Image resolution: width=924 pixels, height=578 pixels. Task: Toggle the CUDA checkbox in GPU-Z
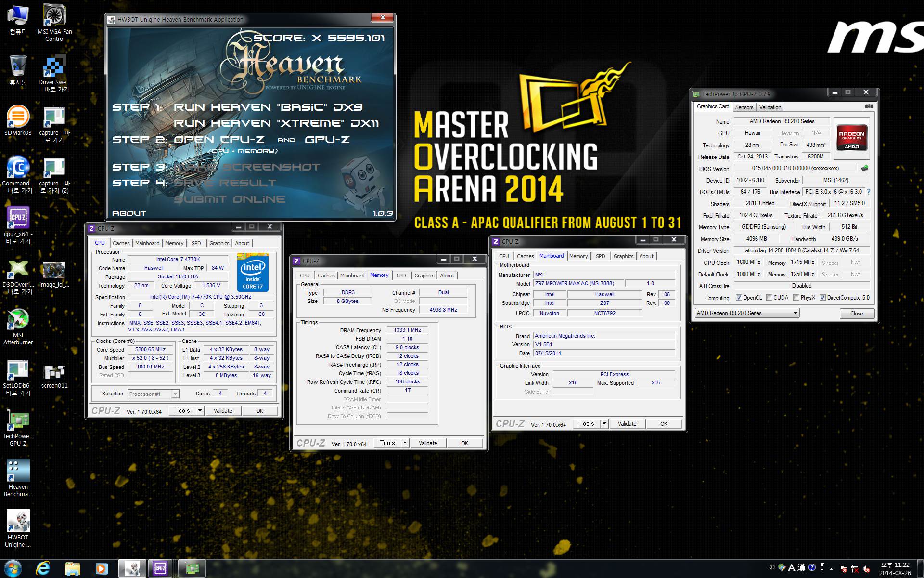click(769, 298)
